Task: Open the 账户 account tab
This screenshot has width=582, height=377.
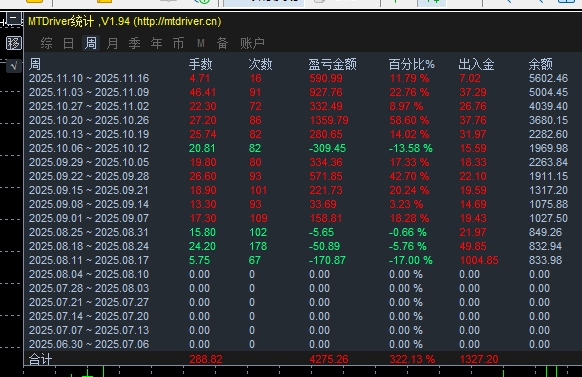Action: tap(252, 43)
